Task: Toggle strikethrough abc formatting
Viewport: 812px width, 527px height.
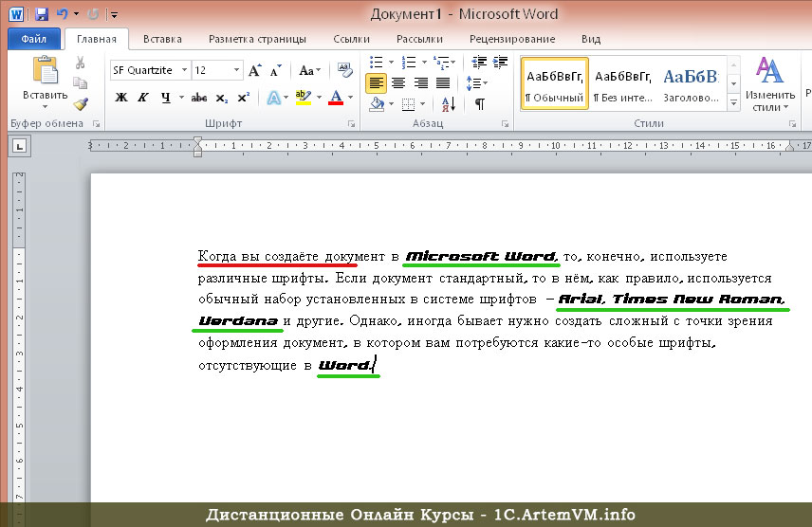Action: [x=199, y=98]
